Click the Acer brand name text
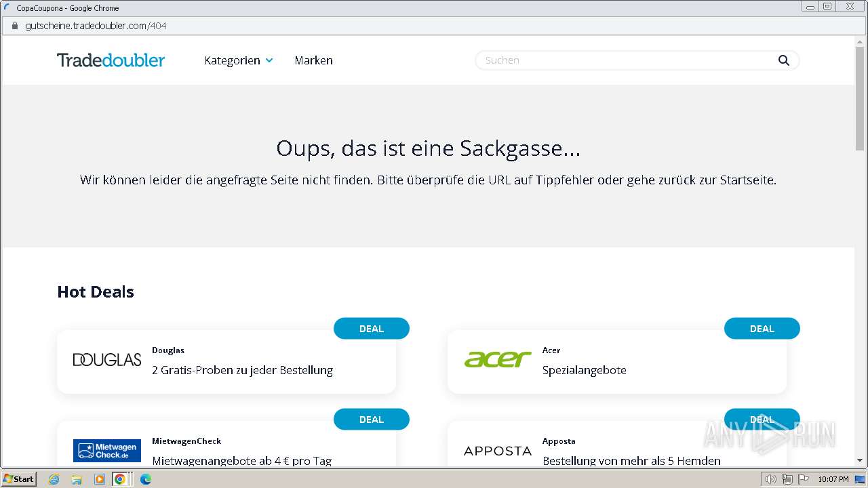868x488 pixels. point(551,350)
